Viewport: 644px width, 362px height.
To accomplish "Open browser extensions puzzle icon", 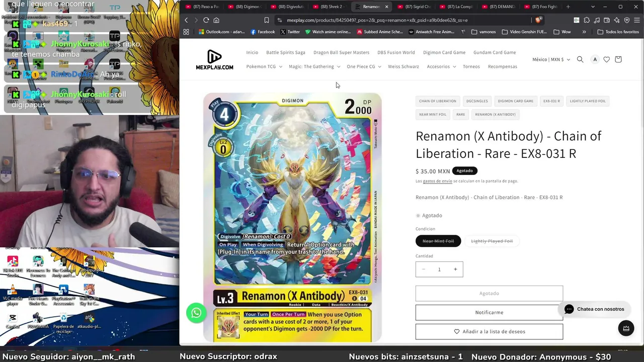I will coord(587,20).
